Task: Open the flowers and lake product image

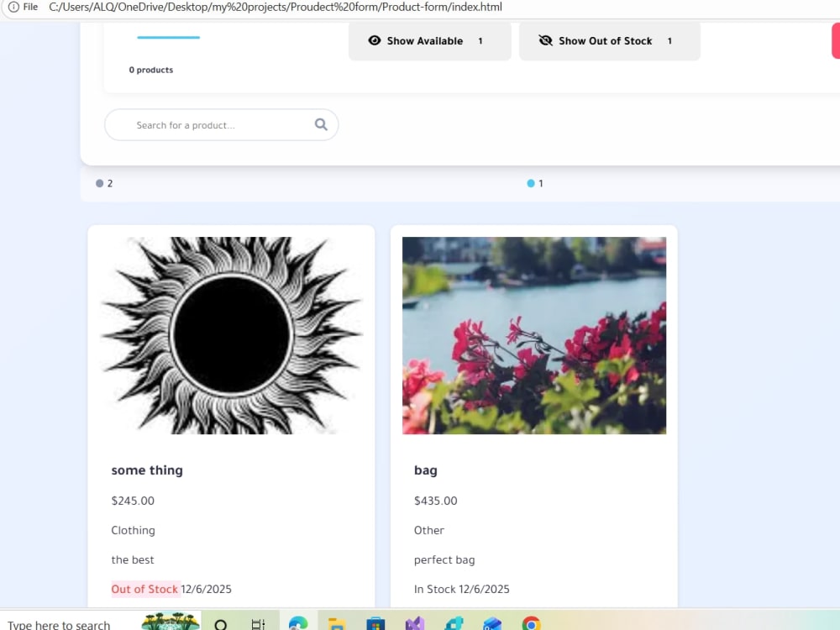Action: point(534,335)
